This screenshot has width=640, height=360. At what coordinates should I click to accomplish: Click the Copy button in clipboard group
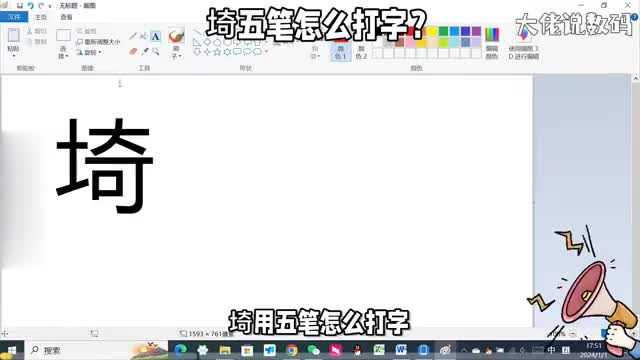[37, 42]
